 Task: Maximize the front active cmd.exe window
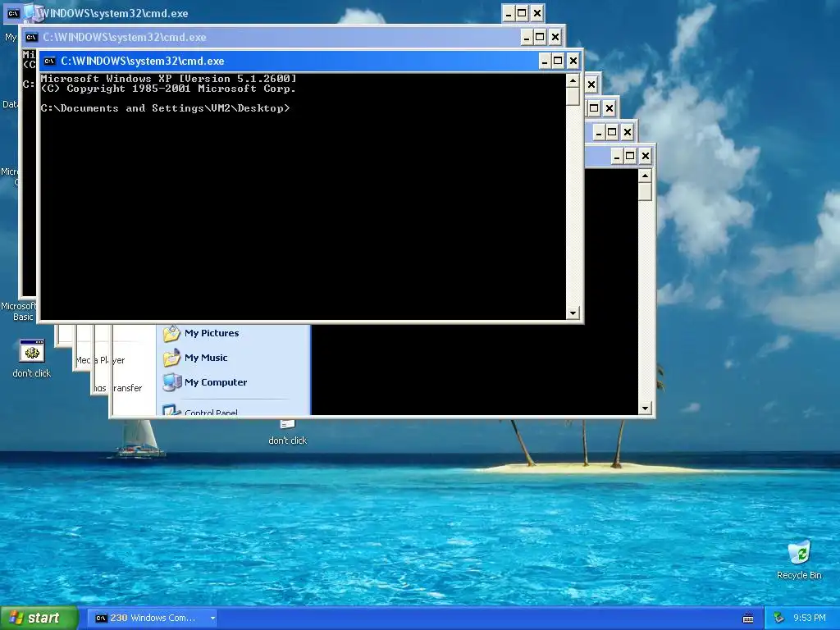click(x=558, y=61)
